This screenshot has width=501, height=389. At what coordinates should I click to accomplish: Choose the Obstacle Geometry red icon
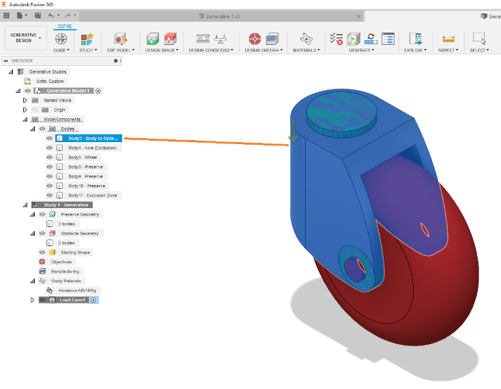pos(170,39)
